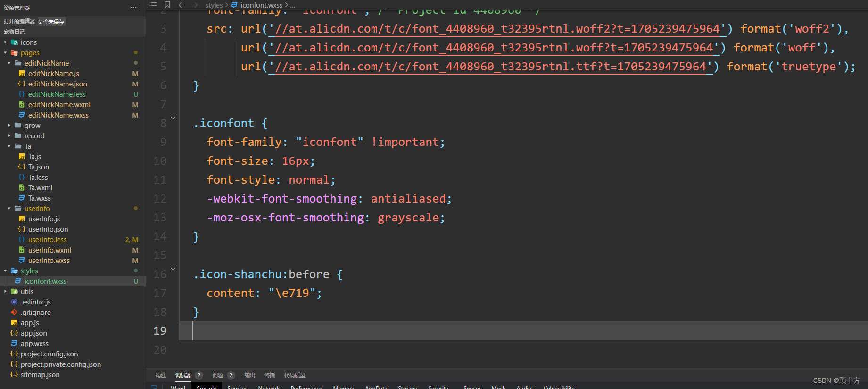Screen dimensions: 868x389
Task: Switch to the 问题 panel tab
Action: coord(218,375)
